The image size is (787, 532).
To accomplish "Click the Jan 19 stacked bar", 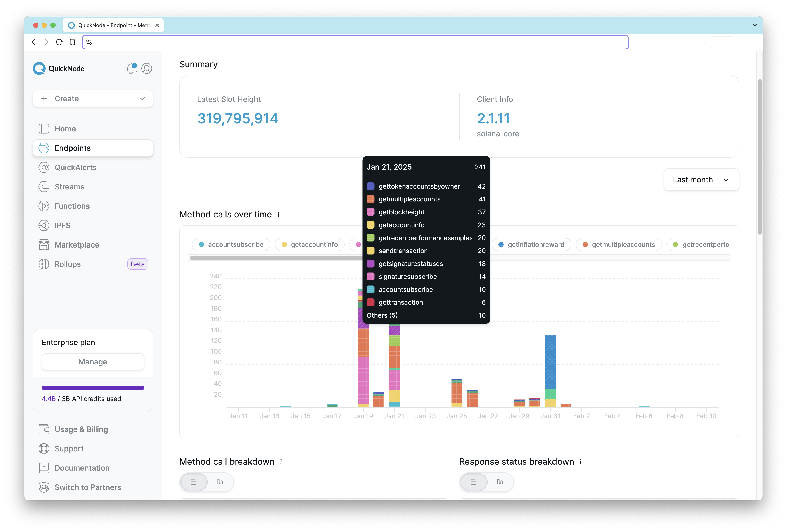I will [363, 348].
